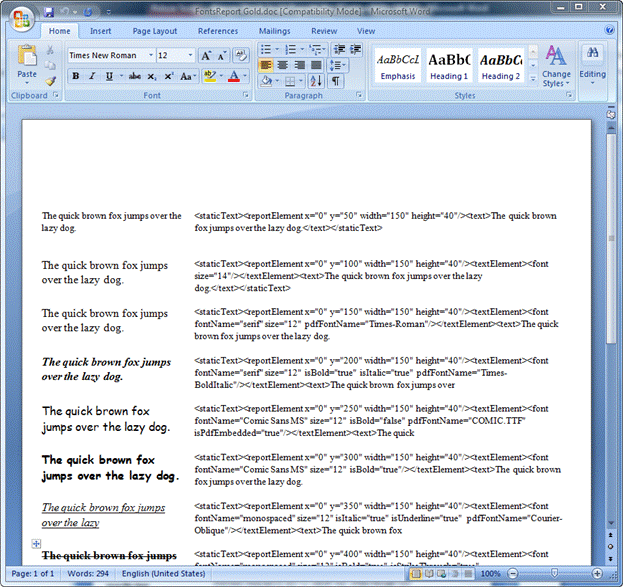The image size is (623, 587).
Task: Toggle Bold formatting
Action: (x=75, y=76)
